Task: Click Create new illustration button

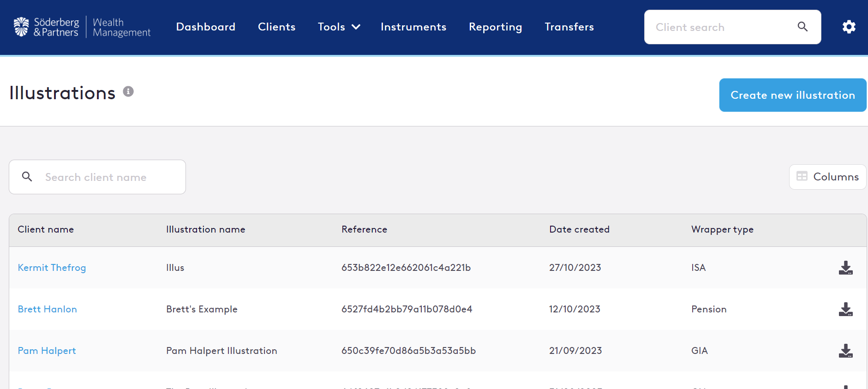Action: click(792, 95)
